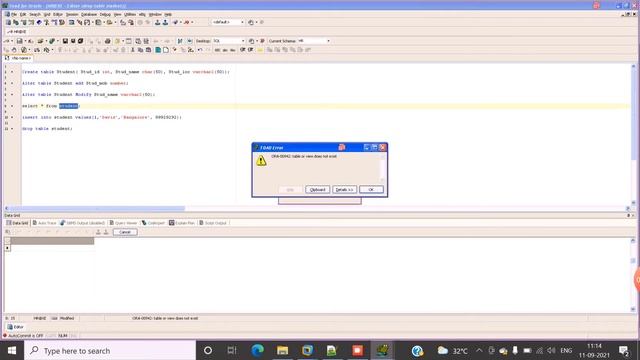The width and height of the screenshot is (640, 360).
Task: Open Microsoft Edge from the taskbar
Action: point(258,350)
